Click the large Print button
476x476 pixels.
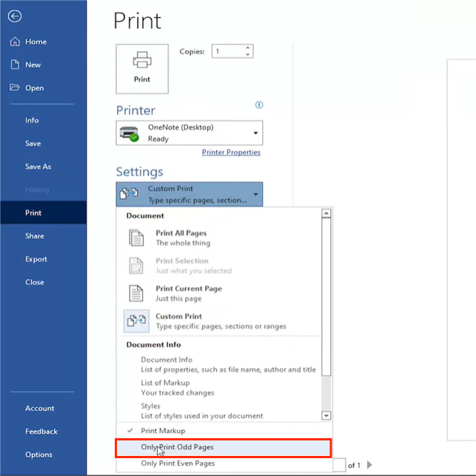pos(142,68)
